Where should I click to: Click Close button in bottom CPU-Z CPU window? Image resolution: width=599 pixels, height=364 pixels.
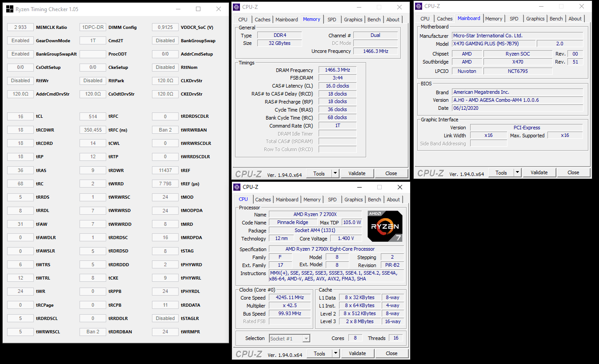click(x=392, y=353)
